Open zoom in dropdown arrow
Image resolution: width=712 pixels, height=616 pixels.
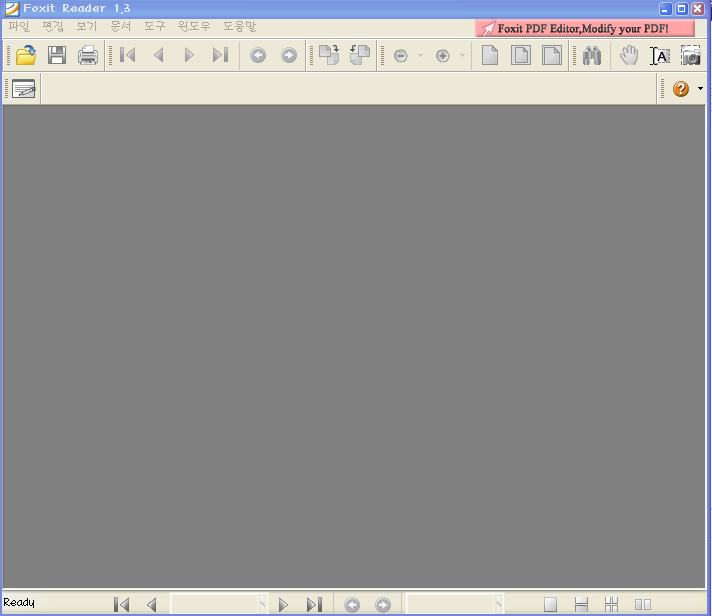click(462, 56)
